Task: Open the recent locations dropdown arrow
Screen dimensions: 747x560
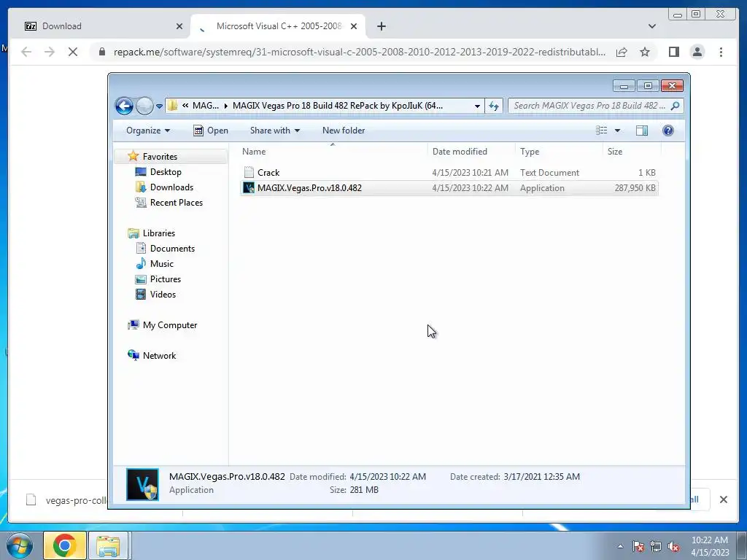Action: coord(159,106)
